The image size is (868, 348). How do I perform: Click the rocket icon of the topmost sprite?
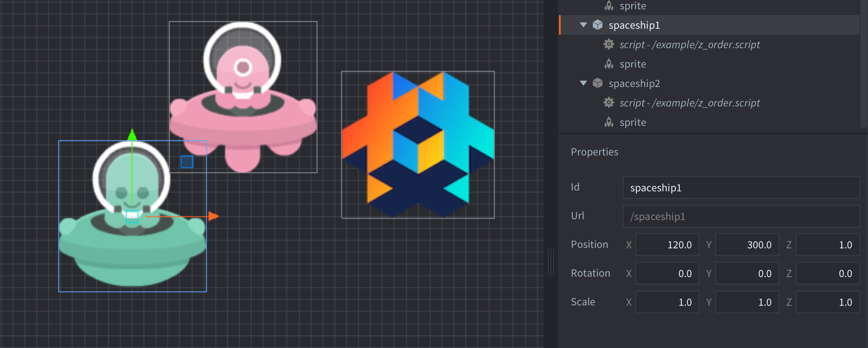609,5
